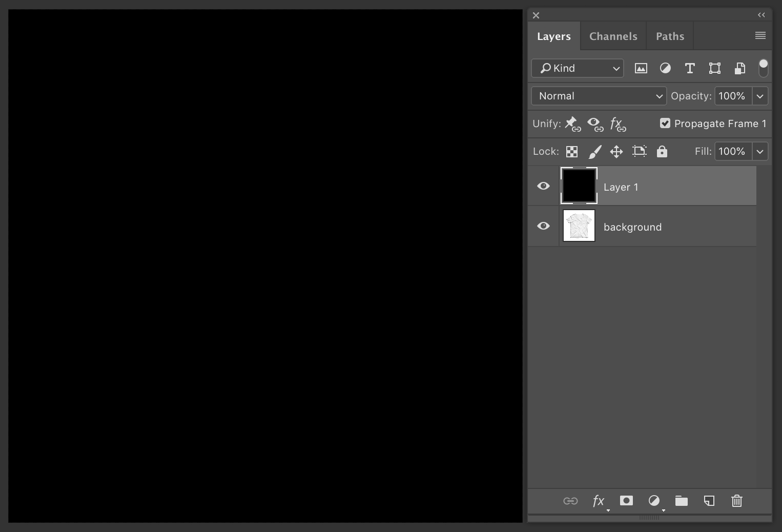Hide the background layer

tap(543, 226)
